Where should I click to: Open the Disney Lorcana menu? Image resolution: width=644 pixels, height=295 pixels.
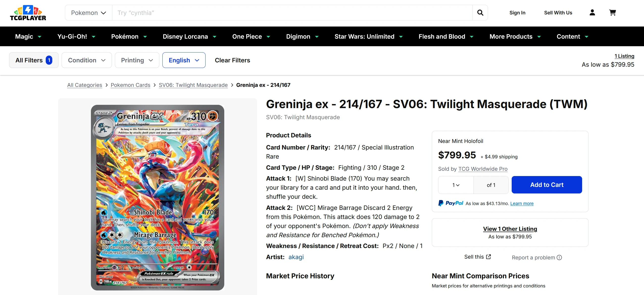189,37
